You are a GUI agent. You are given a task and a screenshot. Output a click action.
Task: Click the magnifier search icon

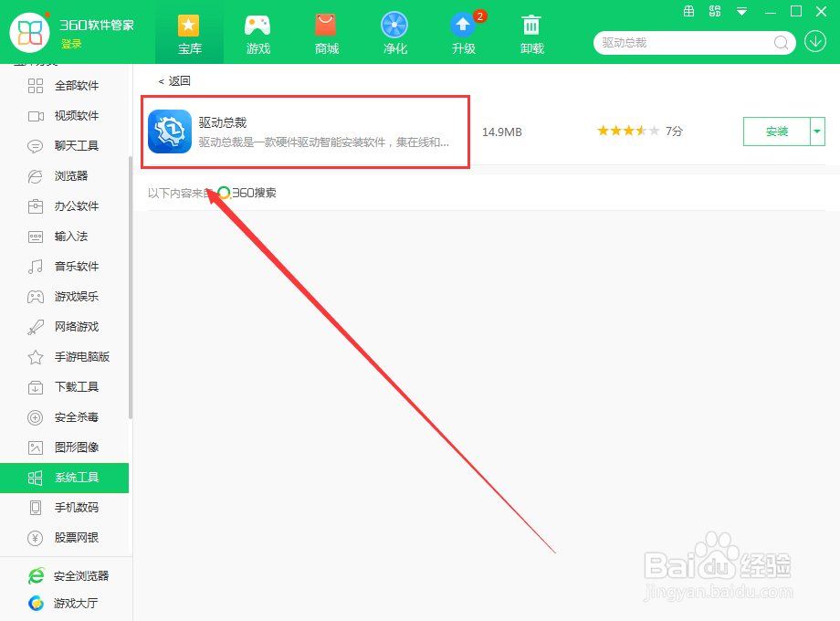click(x=781, y=42)
